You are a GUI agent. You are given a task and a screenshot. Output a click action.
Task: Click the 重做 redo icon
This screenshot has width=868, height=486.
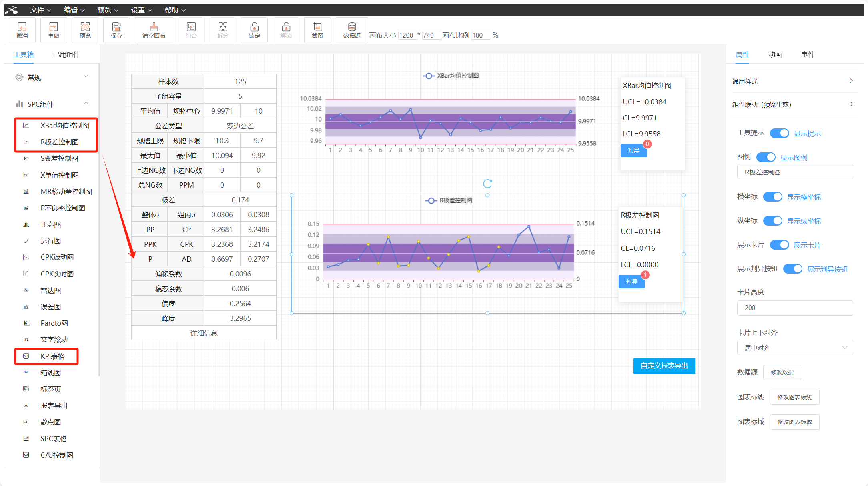(x=53, y=27)
